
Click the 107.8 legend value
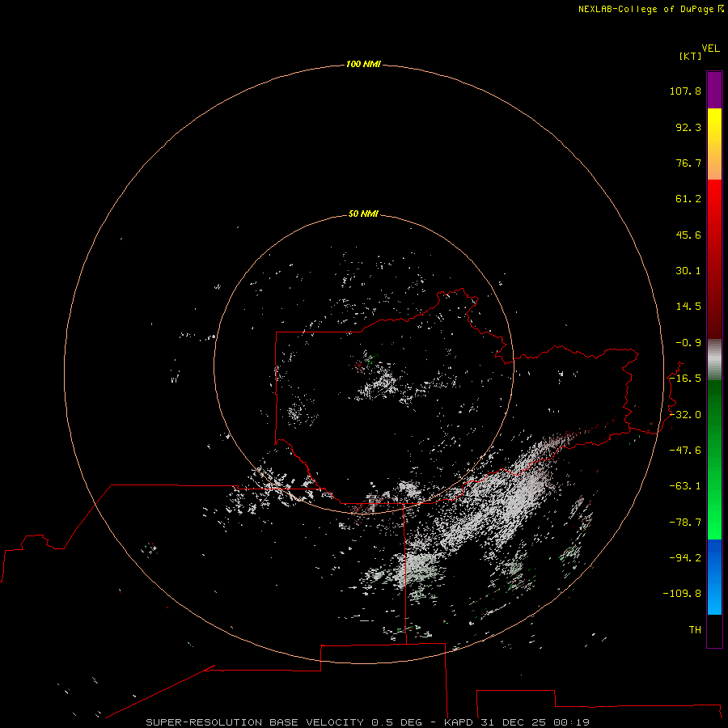point(685,91)
